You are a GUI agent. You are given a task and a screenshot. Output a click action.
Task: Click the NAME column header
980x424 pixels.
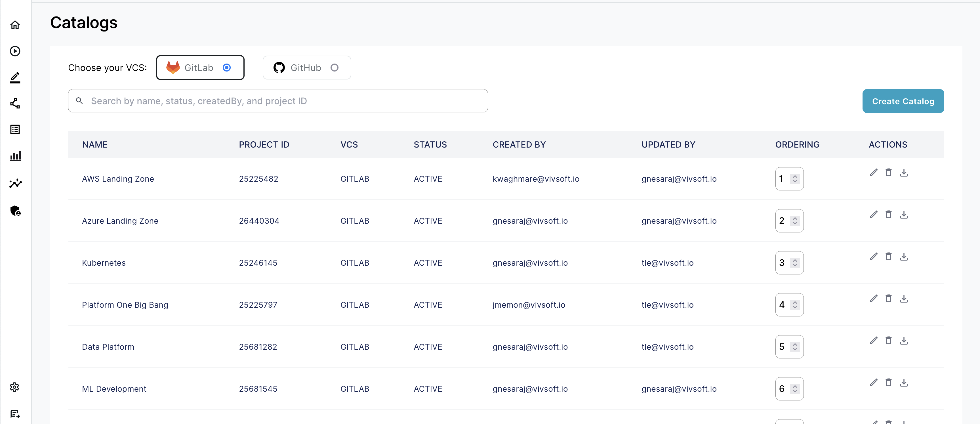tap(95, 145)
